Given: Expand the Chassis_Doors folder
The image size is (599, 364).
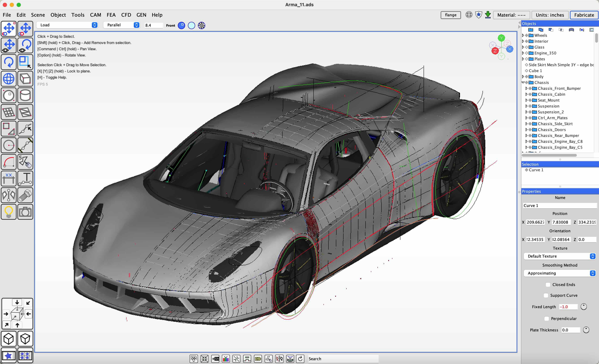Looking at the screenshot, I should pyautogui.click(x=526, y=130).
